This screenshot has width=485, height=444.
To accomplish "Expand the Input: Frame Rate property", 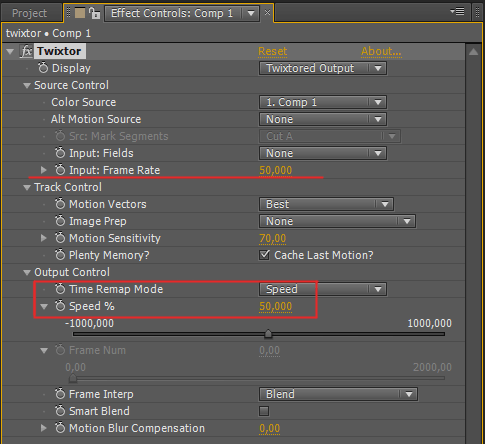I will [44, 170].
